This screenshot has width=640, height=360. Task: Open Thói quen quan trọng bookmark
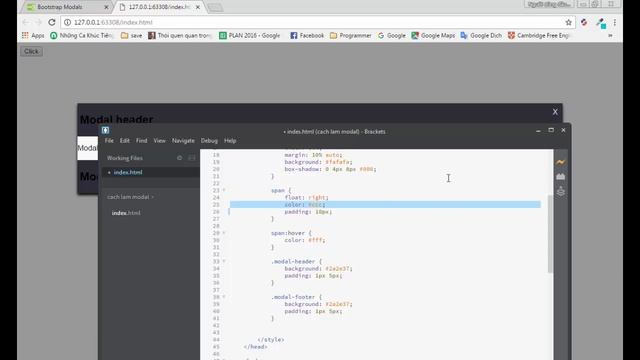click(180, 36)
